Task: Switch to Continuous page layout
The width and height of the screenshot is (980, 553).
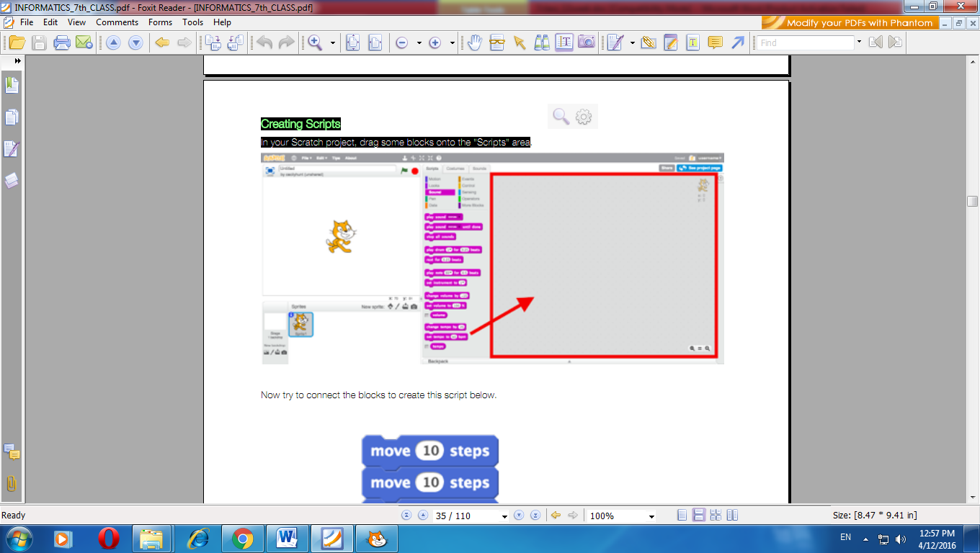Action: pos(699,516)
